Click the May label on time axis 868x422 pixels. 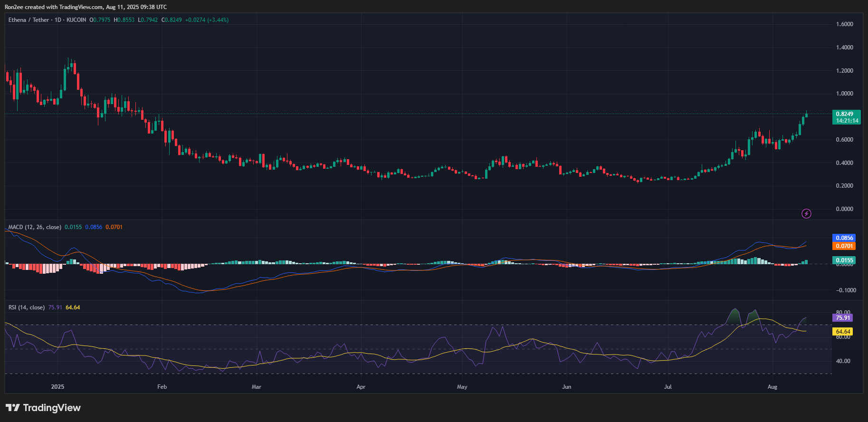click(x=462, y=387)
